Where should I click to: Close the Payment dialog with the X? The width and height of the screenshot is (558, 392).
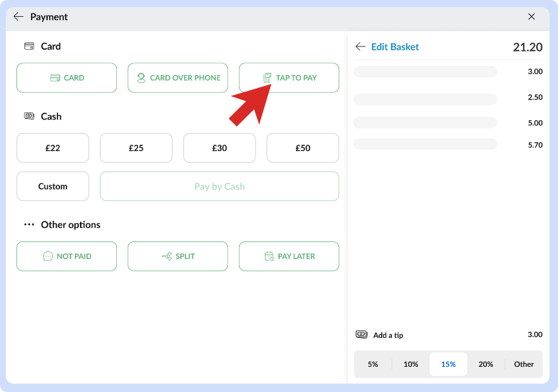532,17
